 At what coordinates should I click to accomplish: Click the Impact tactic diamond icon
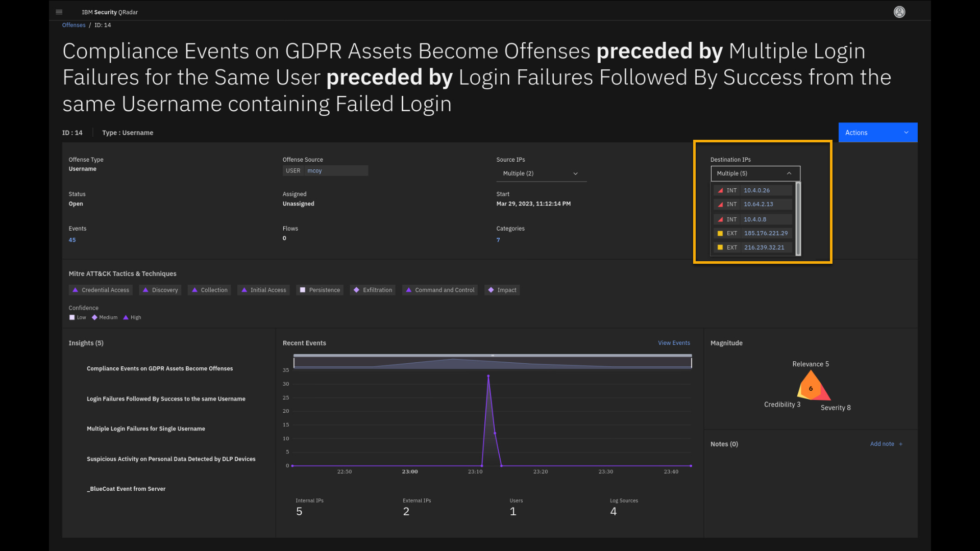point(491,290)
